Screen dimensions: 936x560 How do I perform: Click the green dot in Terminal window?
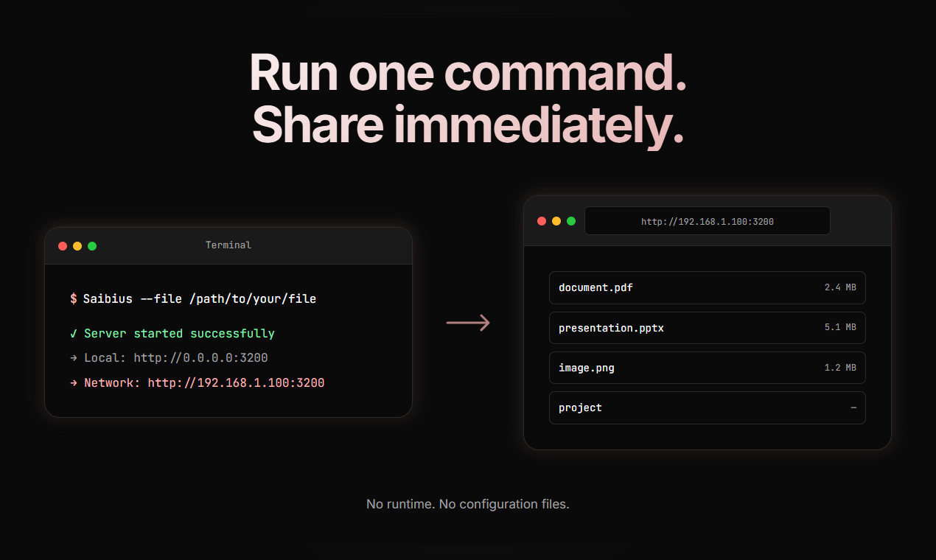pyautogui.click(x=92, y=246)
